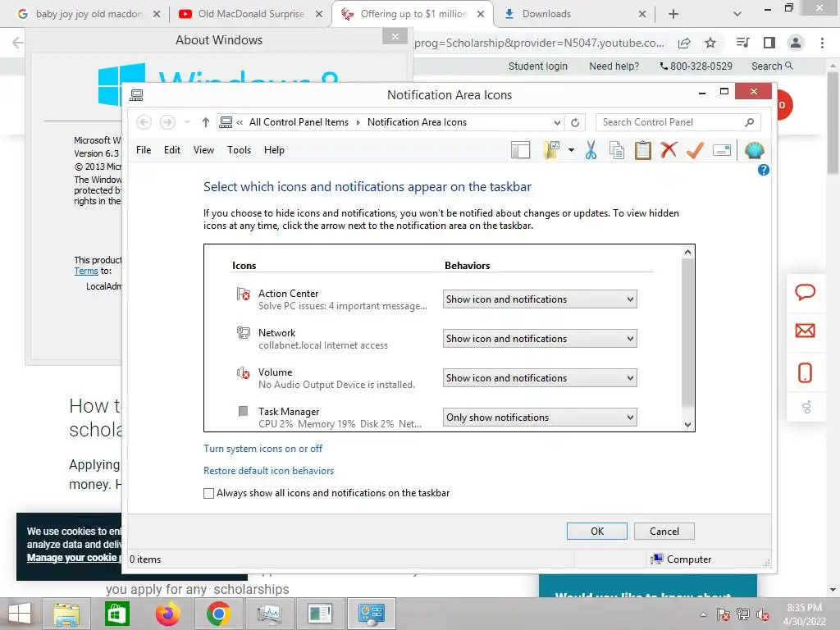Open the phone icon on the webpage sidebar
840x630 pixels.
[805, 373]
